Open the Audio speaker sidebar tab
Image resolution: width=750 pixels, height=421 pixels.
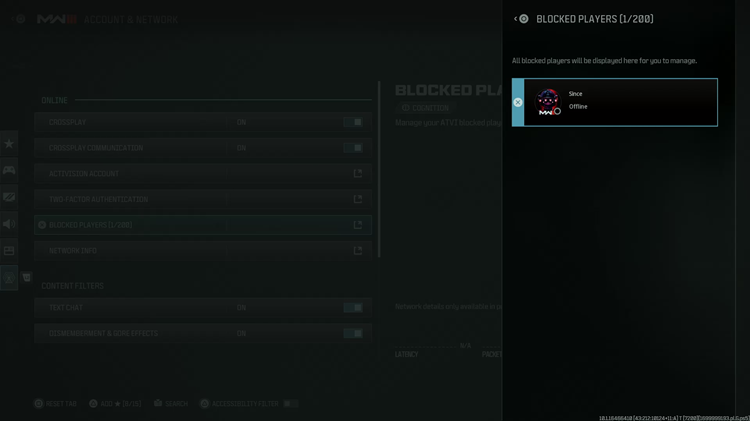click(9, 224)
